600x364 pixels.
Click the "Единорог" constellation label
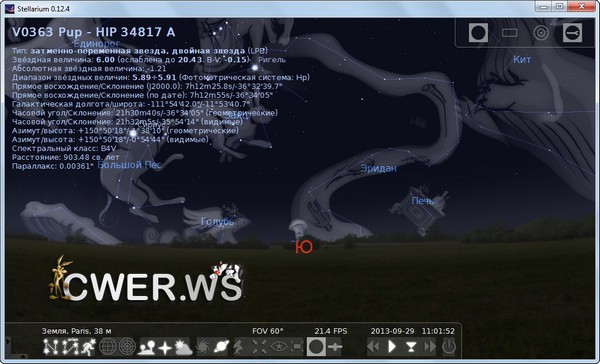[x=97, y=43]
